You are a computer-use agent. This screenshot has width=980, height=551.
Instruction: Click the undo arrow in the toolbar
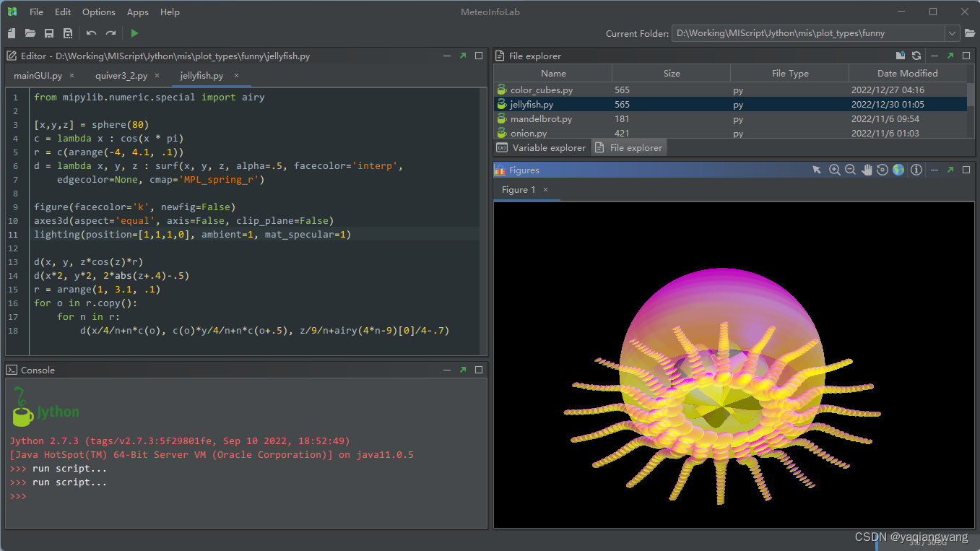pos(91,33)
